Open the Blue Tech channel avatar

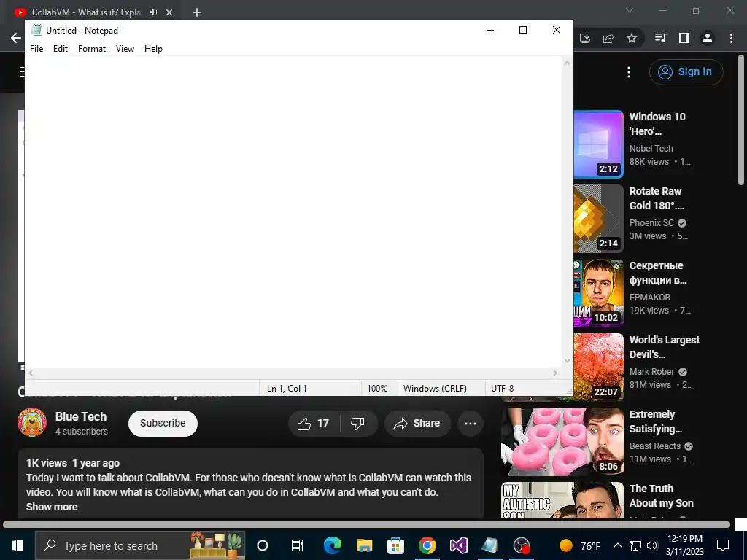(x=32, y=422)
